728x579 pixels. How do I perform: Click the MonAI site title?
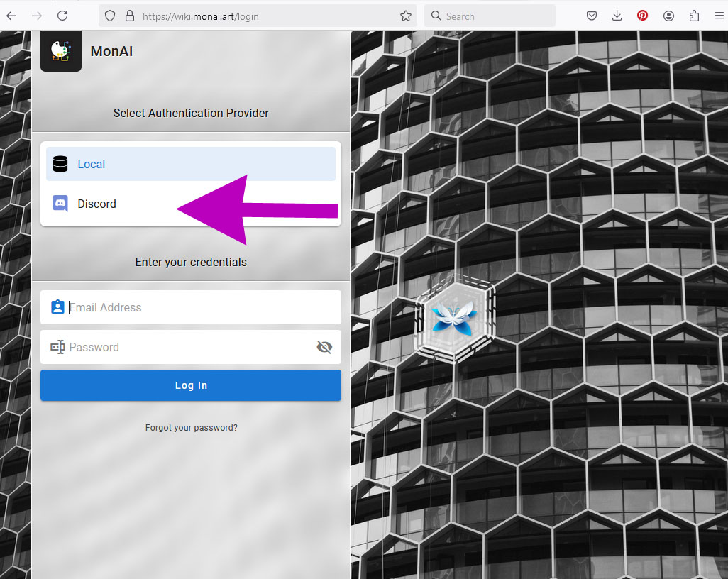click(111, 51)
